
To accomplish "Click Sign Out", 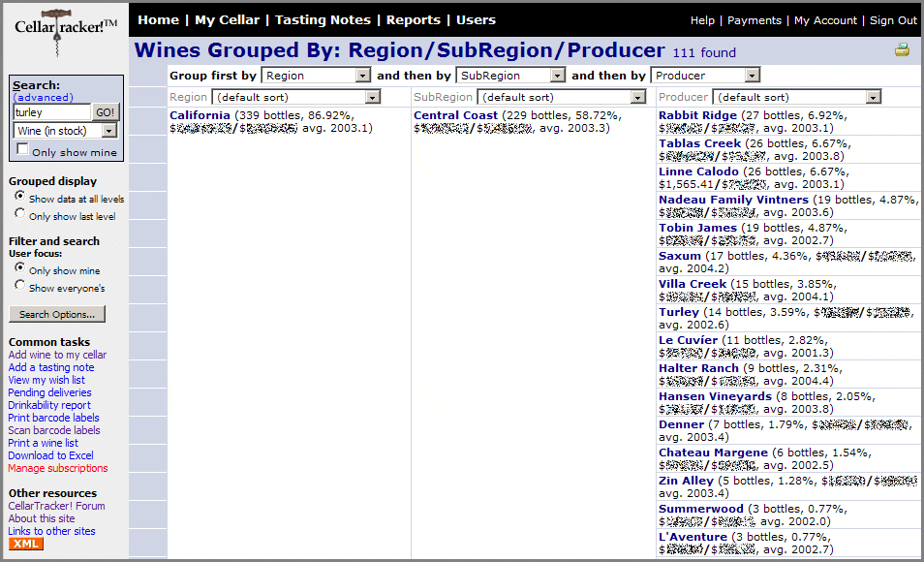I will pyautogui.click(x=893, y=20).
